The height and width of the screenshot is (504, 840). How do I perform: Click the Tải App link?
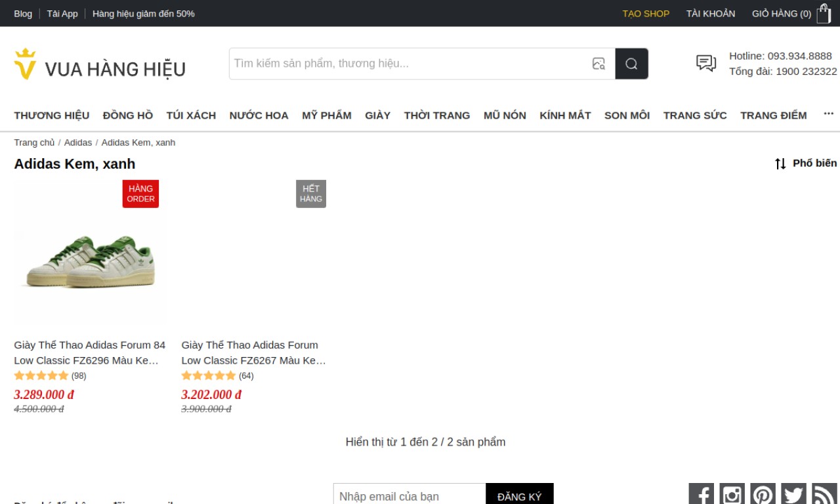62,14
